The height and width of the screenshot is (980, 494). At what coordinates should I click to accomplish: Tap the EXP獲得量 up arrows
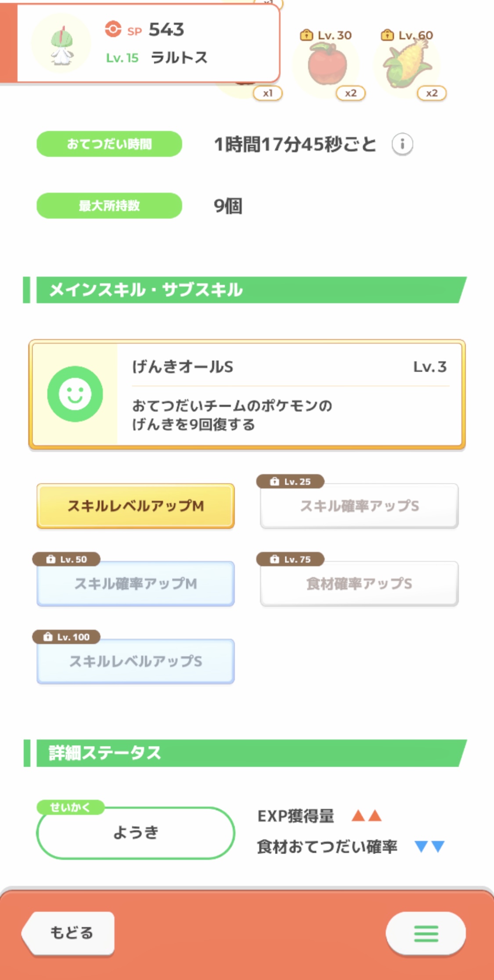[367, 816]
